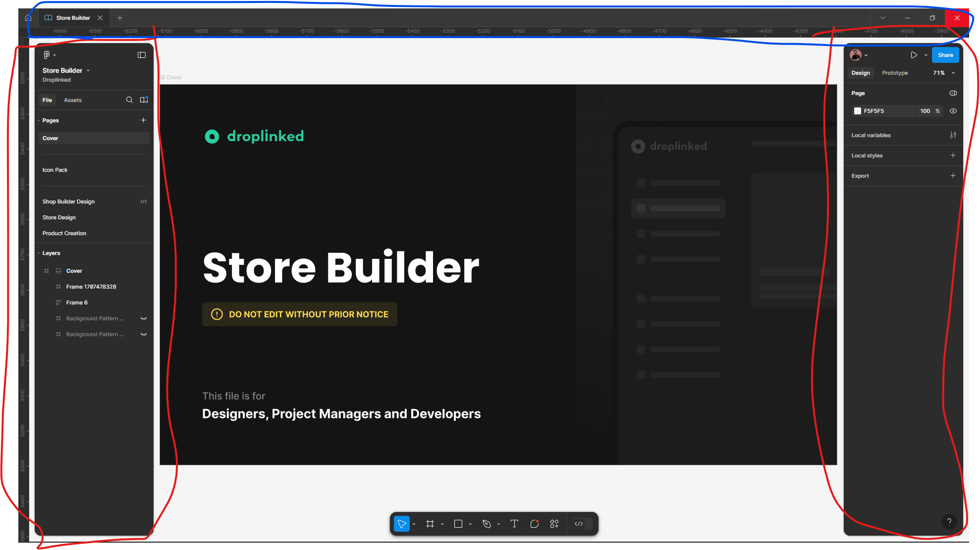Expand Figma main menu chevron
This screenshot has width=980, height=550.
(x=54, y=55)
